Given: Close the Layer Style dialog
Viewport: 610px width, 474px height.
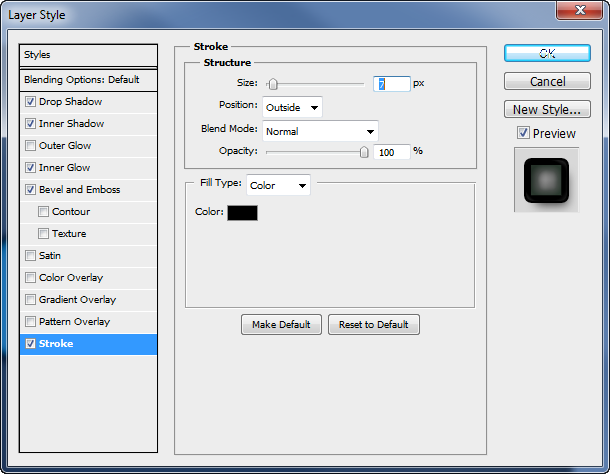Looking at the screenshot, I should [579, 10].
